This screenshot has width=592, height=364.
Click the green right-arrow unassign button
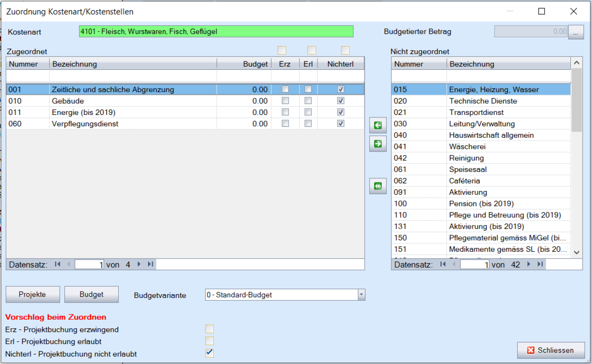(378, 144)
